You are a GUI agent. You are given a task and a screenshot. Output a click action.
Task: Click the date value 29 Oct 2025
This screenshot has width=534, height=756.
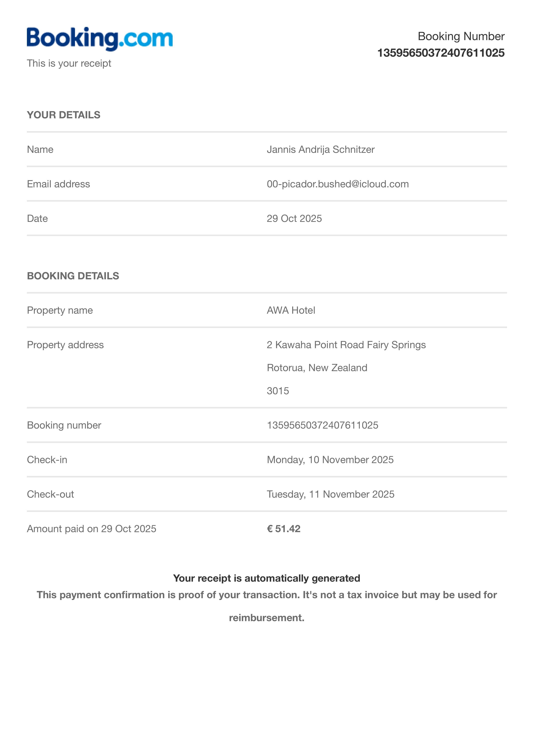tap(294, 219)
